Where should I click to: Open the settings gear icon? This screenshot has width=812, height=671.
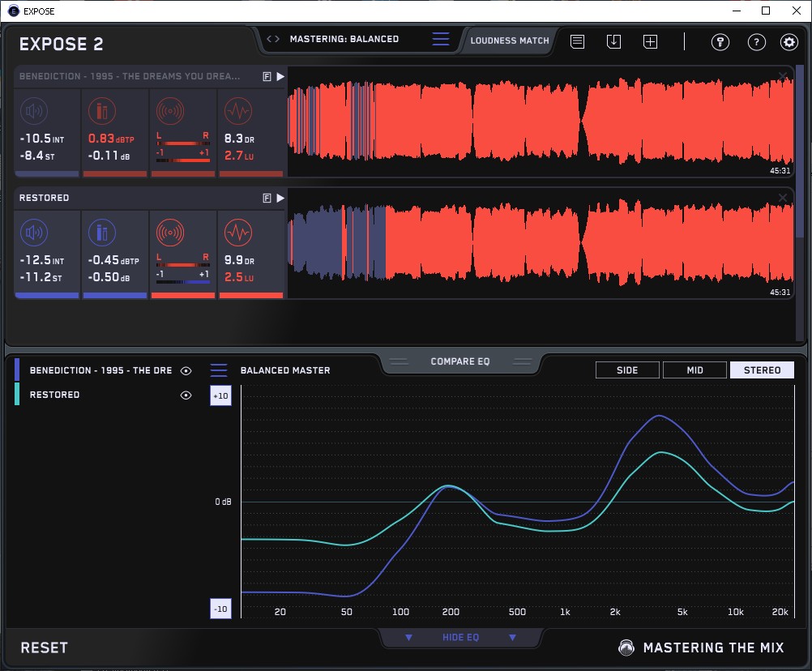[788, 42]
